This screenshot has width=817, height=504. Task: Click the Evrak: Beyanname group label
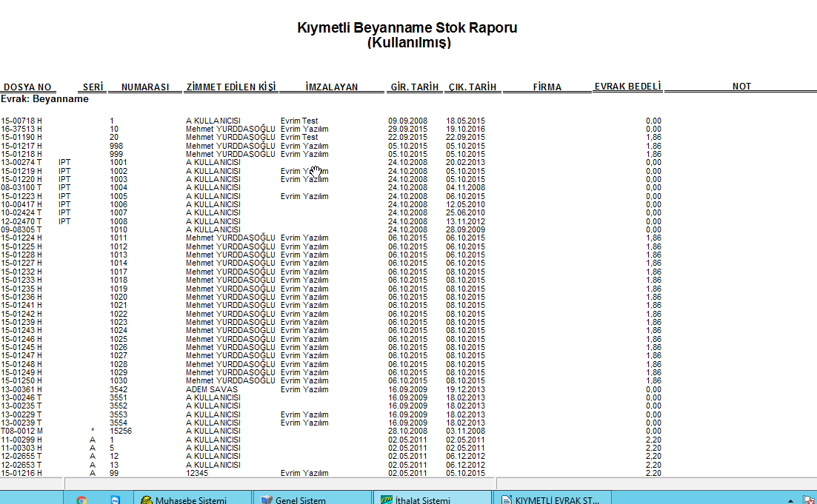click(44, 99)
